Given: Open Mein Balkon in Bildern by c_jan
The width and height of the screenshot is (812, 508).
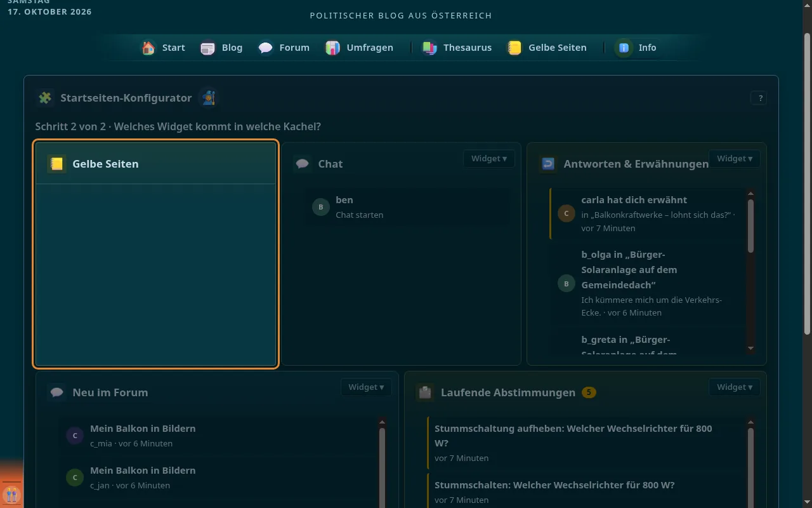Looking at the screenshot, I should point(218,478).
